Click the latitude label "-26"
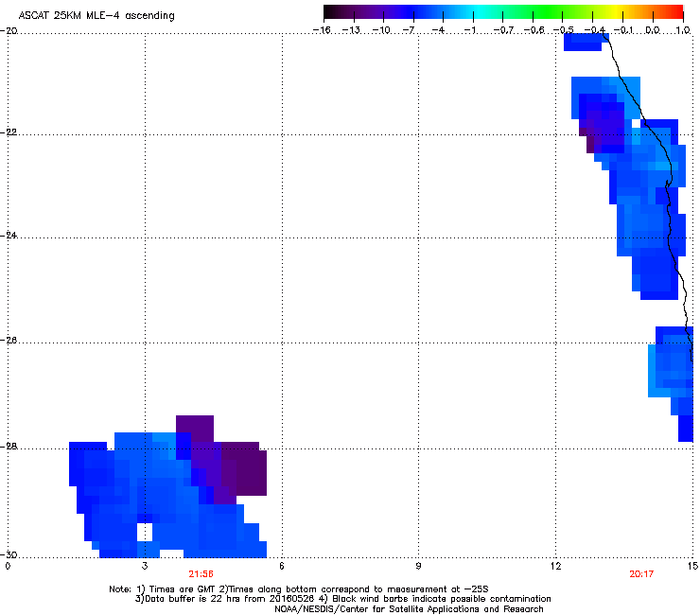Viewport: 700px width, 615px height. click(8, 341)
